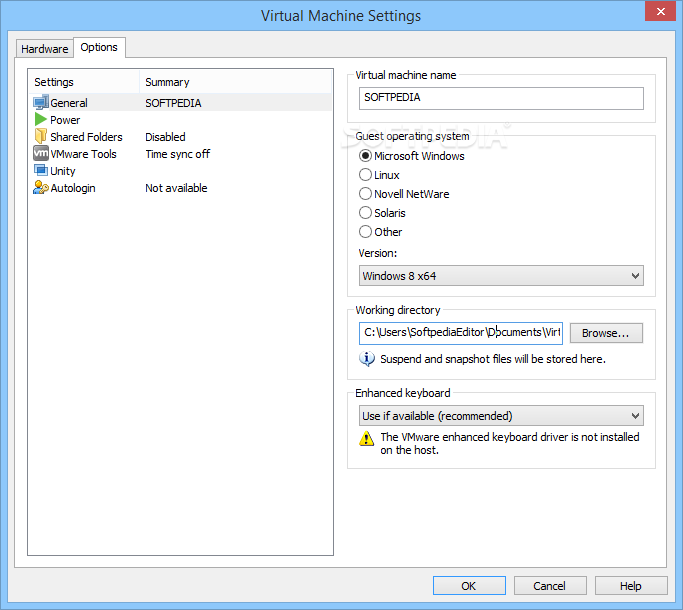This screenshot has height=610, width=683.
Task: Click the 'Not available' Autologin summary
Action: pyautogui.click(x=176, y=188)
